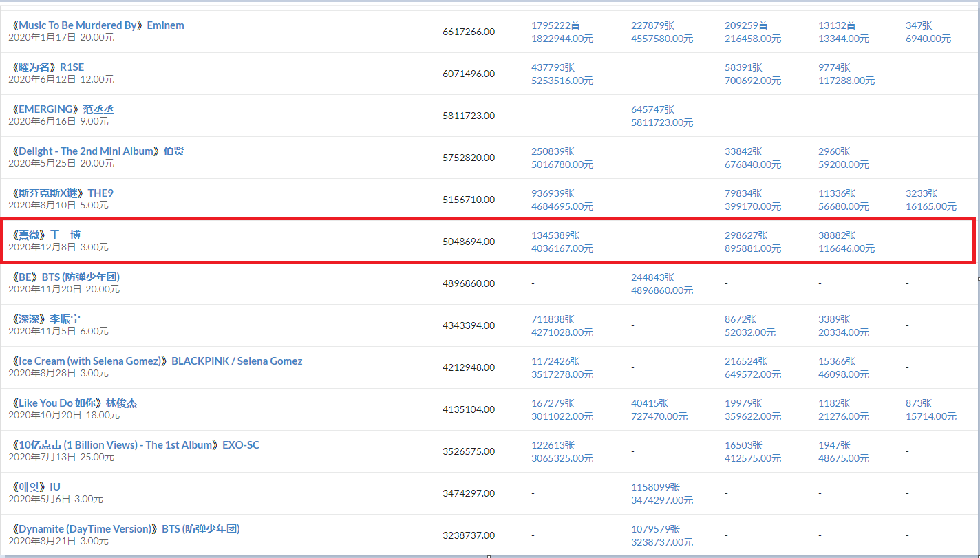The width and height of the screenshot is (980, 558).
Task: Click the 13132首 sales figure for Eminem
Action: click(x=838, y=25)
